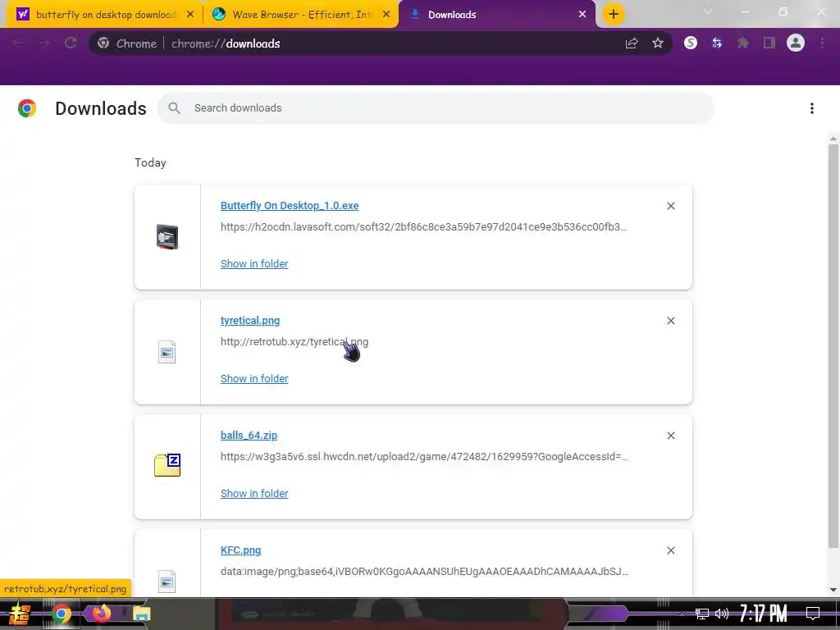Open File Explorer from the taskbar
The height and width of the screenshot is (630, 840).
coord(141,614)
